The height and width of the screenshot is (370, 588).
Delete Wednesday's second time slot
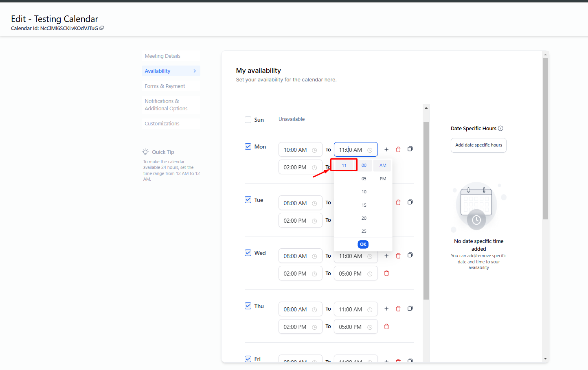tap(386, 274)
